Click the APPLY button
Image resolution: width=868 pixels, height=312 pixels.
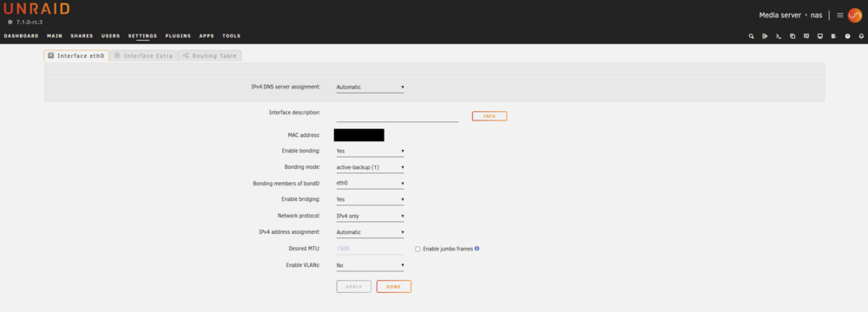coord(354,287)
